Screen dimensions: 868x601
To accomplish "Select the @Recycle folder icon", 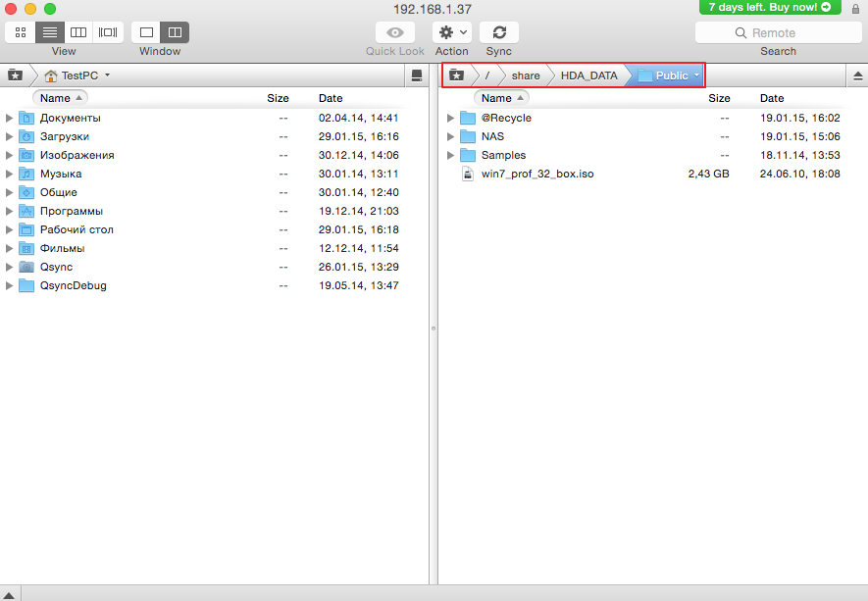I will tap(468, 118).
